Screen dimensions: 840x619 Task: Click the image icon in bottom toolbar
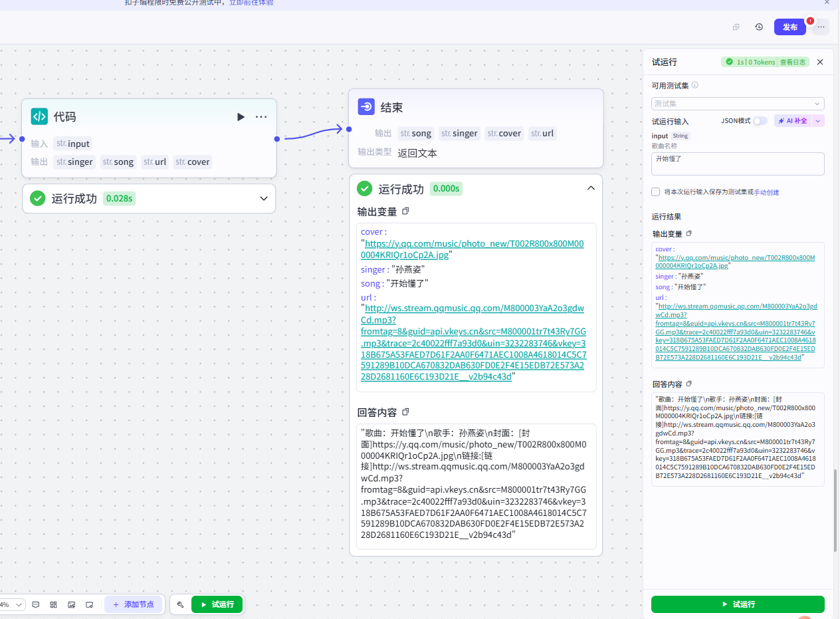click(72, 604)
